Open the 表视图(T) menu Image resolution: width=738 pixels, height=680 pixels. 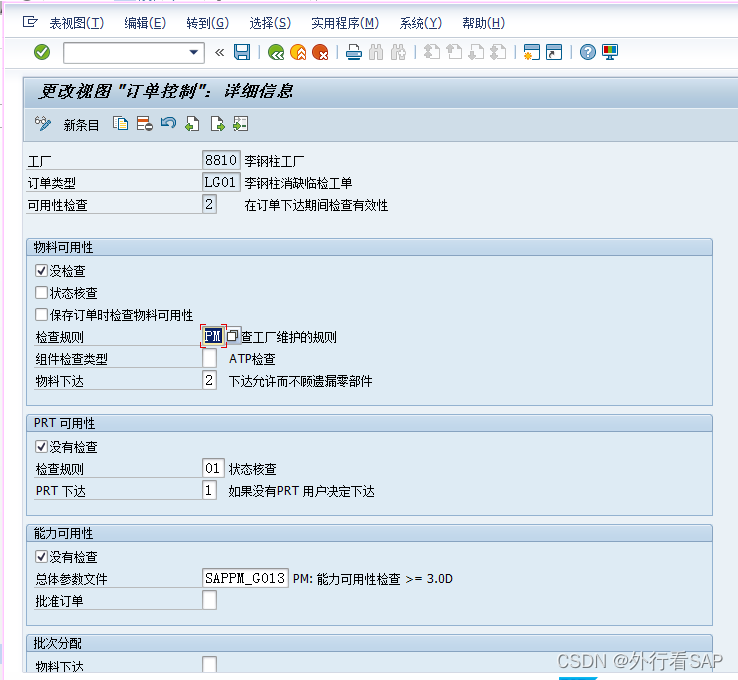tap(77, 23)
